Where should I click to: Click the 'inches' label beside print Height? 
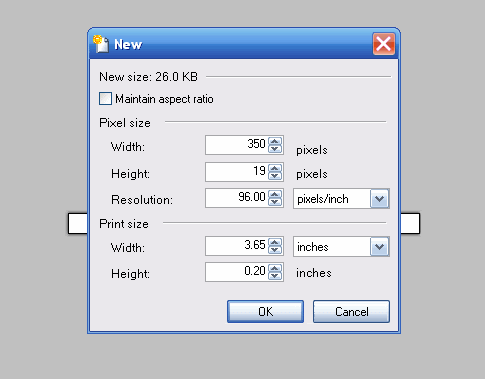314,273
